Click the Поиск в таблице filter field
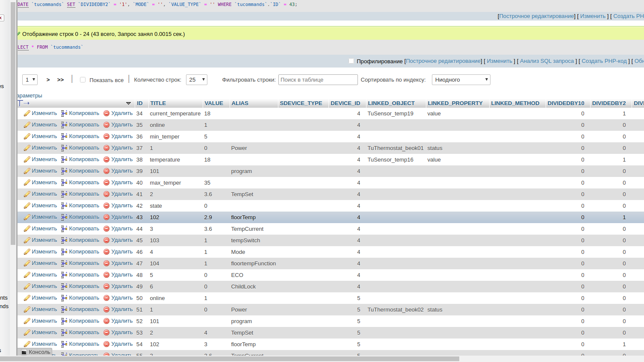 (318, 80)
